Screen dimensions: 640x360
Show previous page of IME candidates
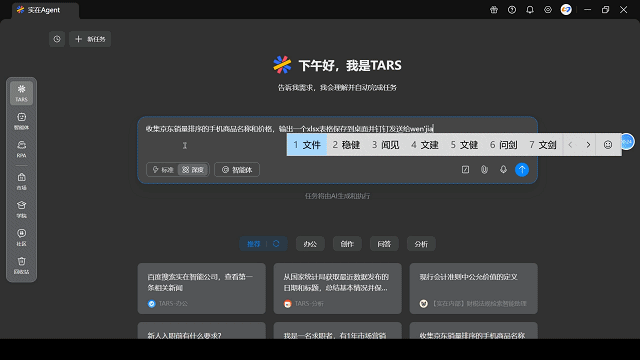point(570,145)
